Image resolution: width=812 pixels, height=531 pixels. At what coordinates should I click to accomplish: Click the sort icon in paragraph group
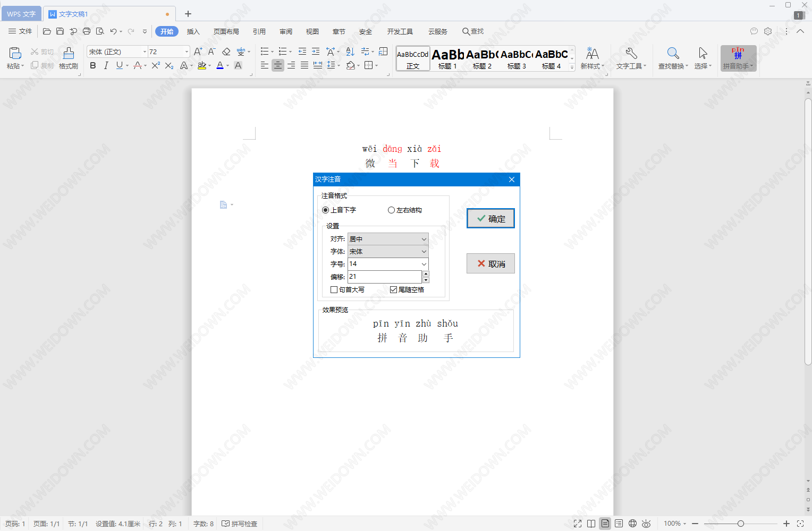point(350,52)
